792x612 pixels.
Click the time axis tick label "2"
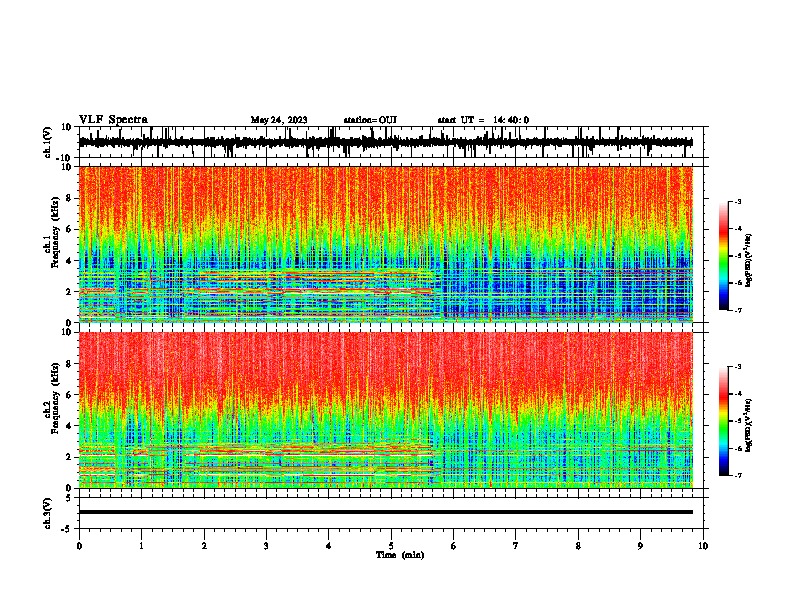(x=204, y=546)
